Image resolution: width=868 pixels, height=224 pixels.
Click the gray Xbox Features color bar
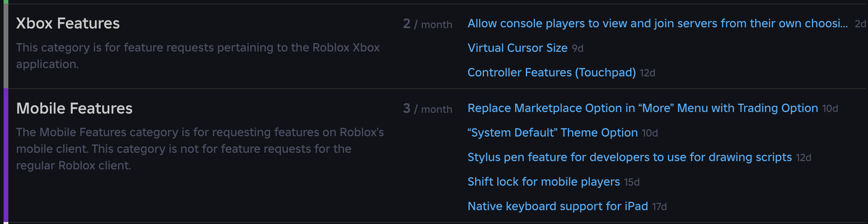pyautogui.click(x=6, y=46)
